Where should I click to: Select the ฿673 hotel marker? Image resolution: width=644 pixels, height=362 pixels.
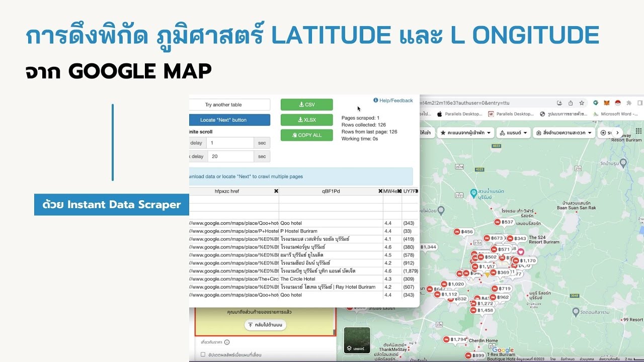point(494,238)
